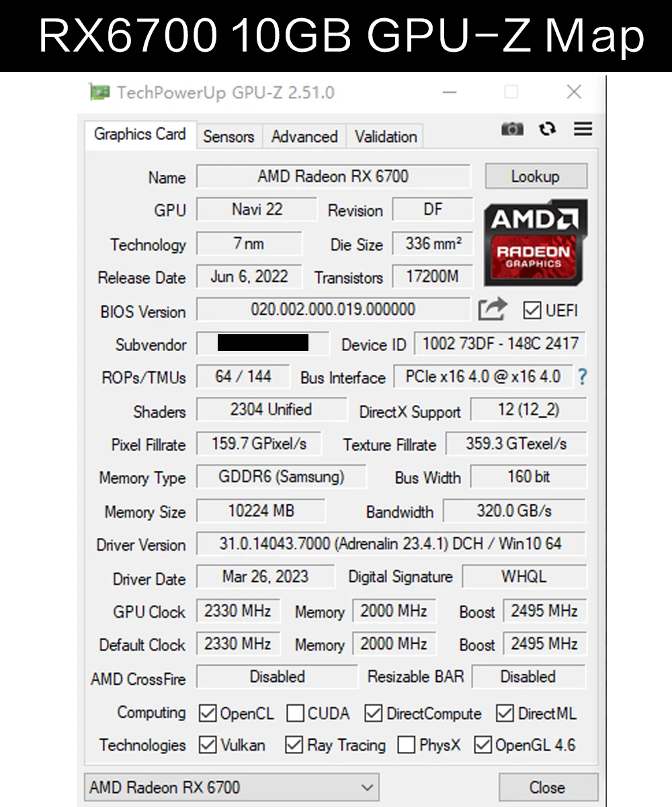Click the Pixel Fillrate value 159.7 GPixel/s
This screenshot has height=807, width=672.
pyautogui.click(x=259, y=444)
